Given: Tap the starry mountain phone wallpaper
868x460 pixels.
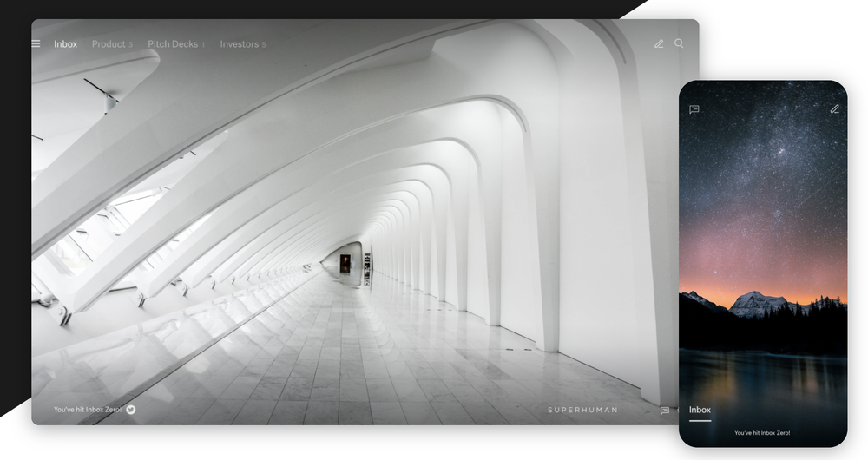Looking at the screenshot, I should point(763,233).
